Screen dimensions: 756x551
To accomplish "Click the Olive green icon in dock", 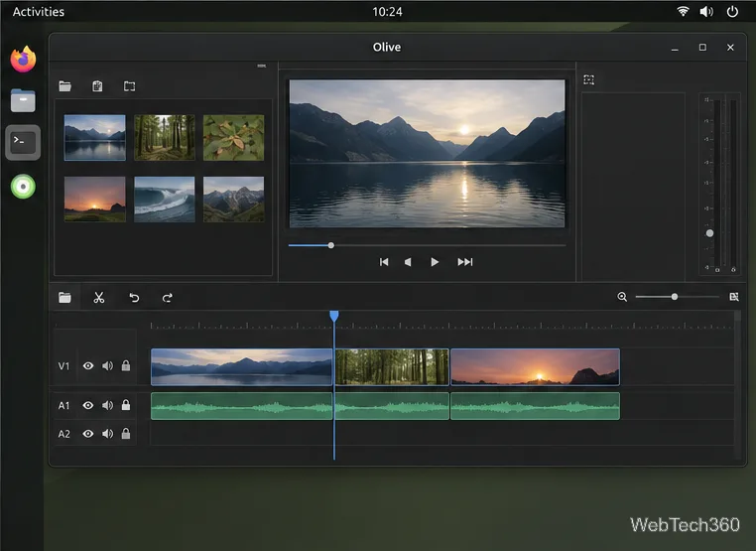I will click(x=23, y=187).
